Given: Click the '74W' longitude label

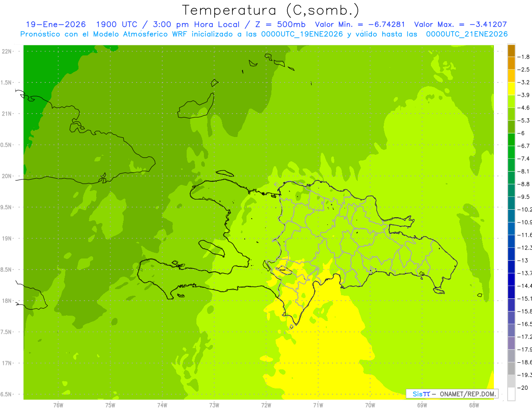Looking at the screenshot, I should tap(162, 405).
